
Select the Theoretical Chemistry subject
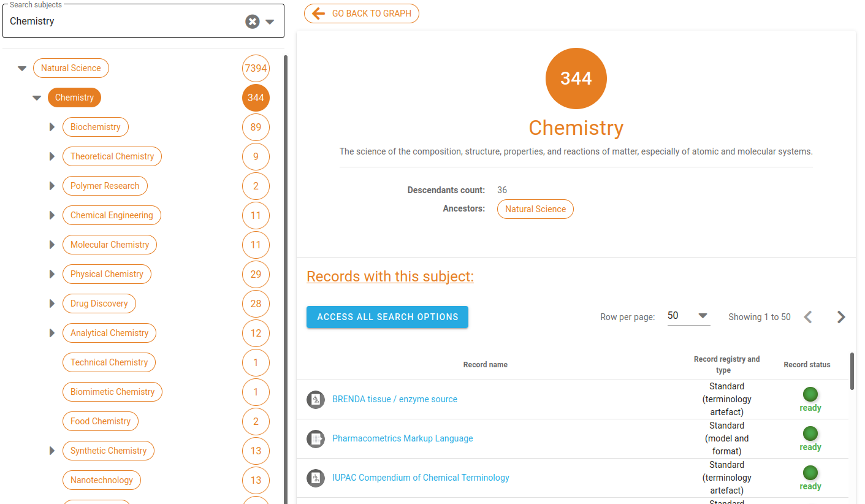tap(112, 156)
